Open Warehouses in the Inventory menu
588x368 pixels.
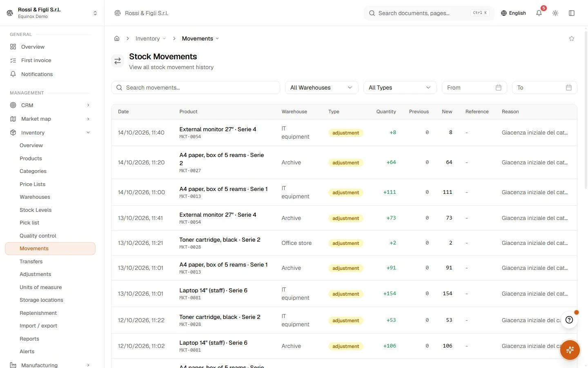click(35, 197)
